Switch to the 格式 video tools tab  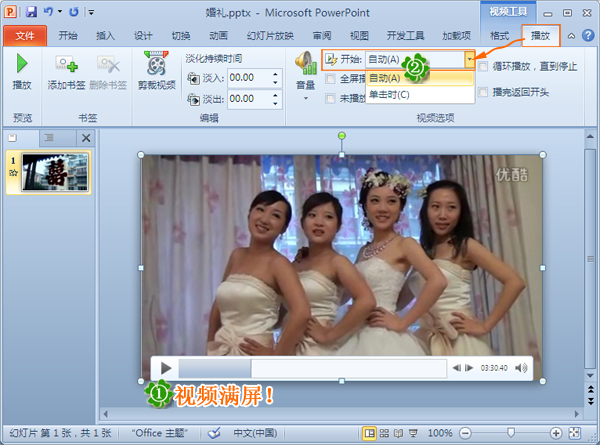click(500, 36)
